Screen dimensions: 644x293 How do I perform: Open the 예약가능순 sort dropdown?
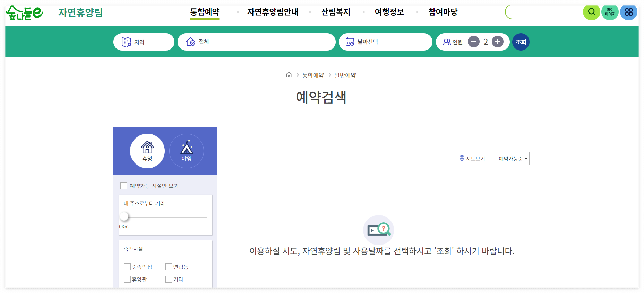[x=512, y=158]
